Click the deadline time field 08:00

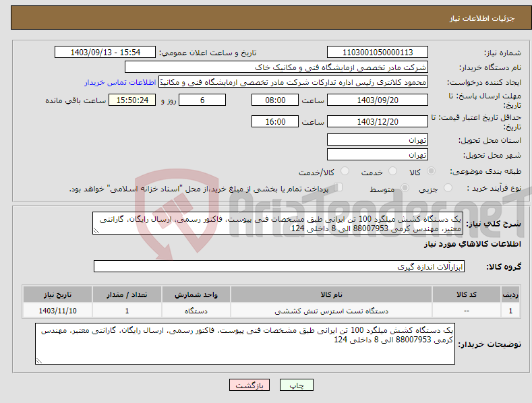click(275, 100)
